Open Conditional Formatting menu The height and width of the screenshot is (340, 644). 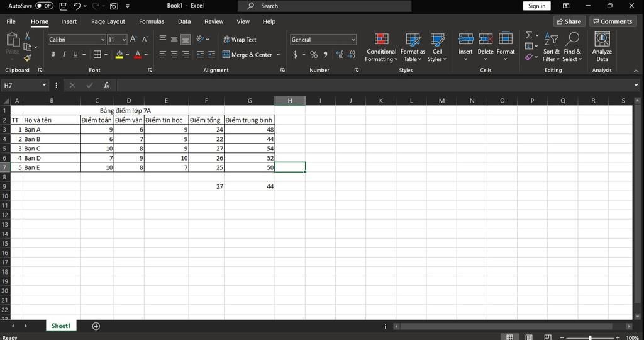tap(382, 47)
